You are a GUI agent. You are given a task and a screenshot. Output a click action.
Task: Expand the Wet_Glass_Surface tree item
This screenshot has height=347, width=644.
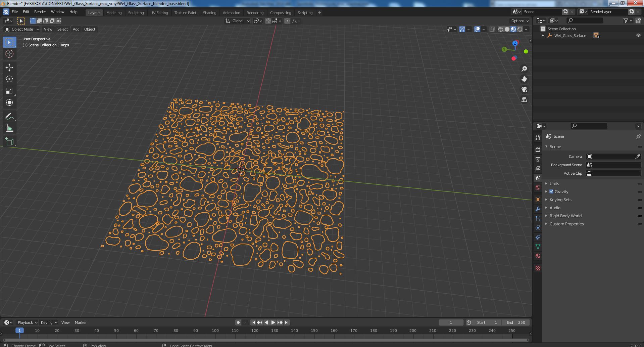pyautogui.click(x=543, y=35)
